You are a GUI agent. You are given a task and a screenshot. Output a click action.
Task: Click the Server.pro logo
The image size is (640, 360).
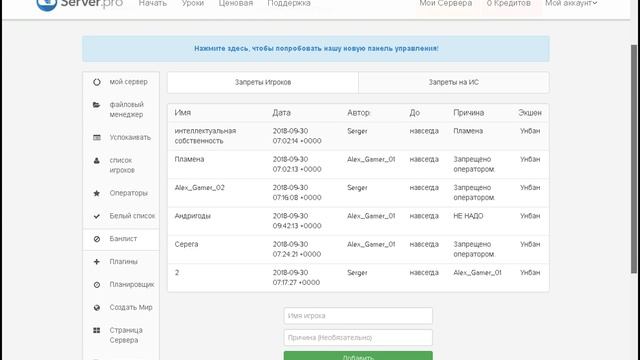click(x=79, y=3)
